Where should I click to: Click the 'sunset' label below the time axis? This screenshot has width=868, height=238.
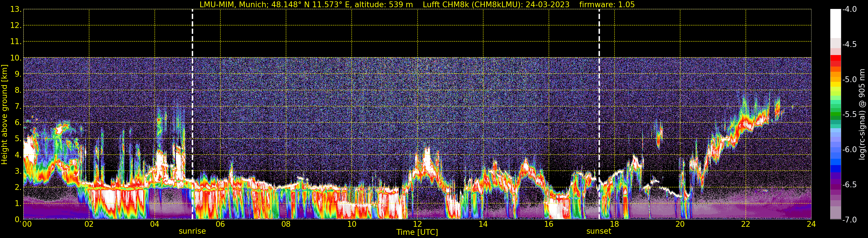599,231
